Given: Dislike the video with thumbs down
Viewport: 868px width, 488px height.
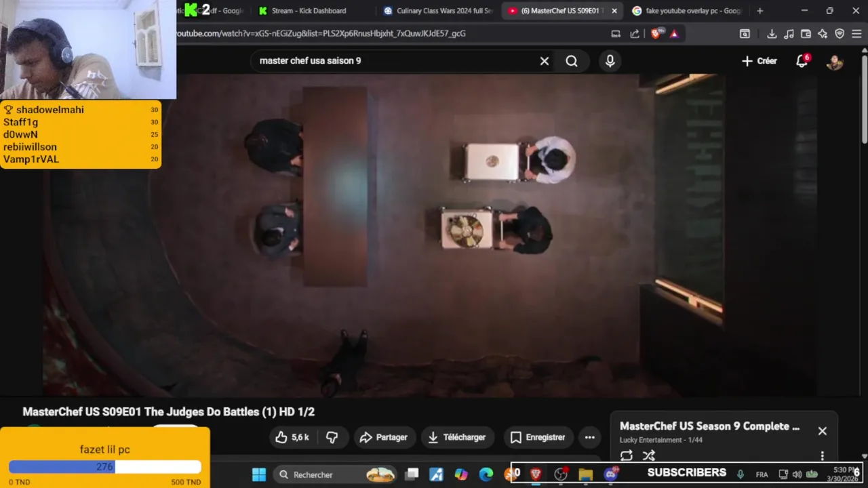Looking at the screenshot, I should [332, 437].
